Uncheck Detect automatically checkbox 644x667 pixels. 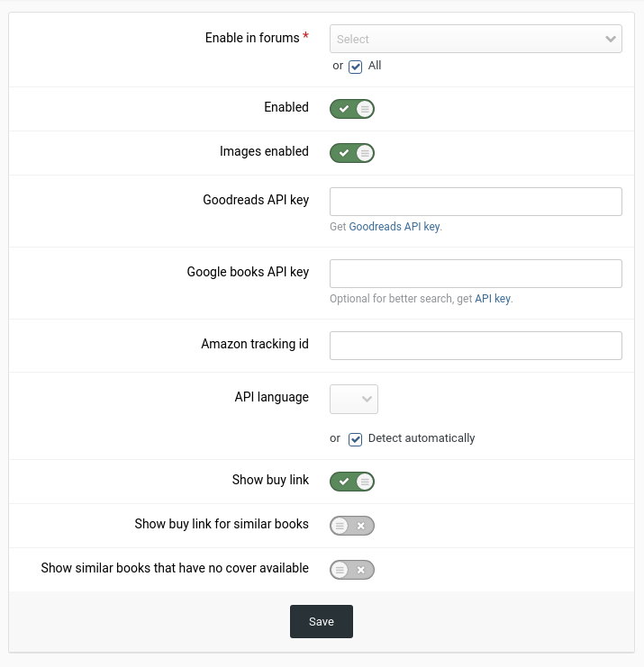[x=356, y=439]
